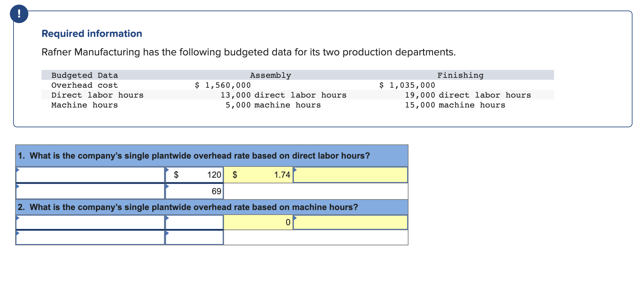Open the bottom-most label dropdown under question 2
This screenshot has height=306, width=644.
(x=90, y=237)
